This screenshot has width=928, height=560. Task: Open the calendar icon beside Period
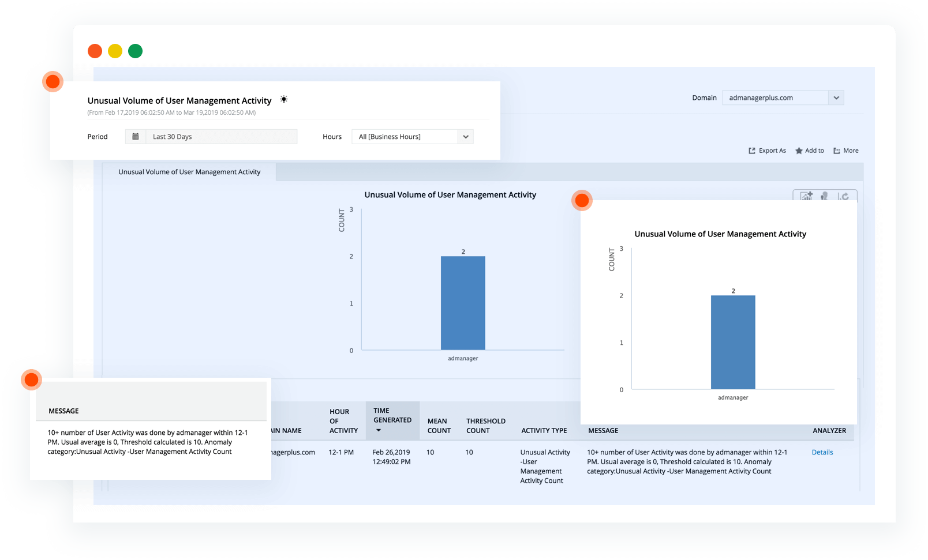[136, 136]
